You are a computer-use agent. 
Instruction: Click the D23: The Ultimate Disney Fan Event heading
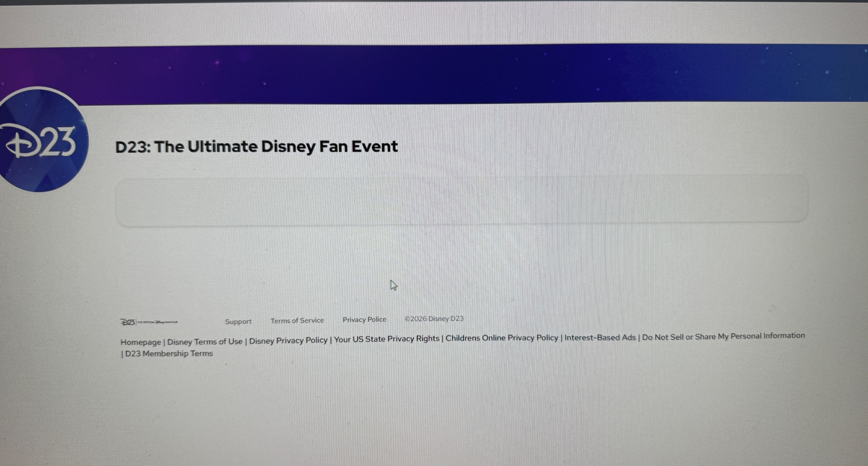[x=256, y=147]
